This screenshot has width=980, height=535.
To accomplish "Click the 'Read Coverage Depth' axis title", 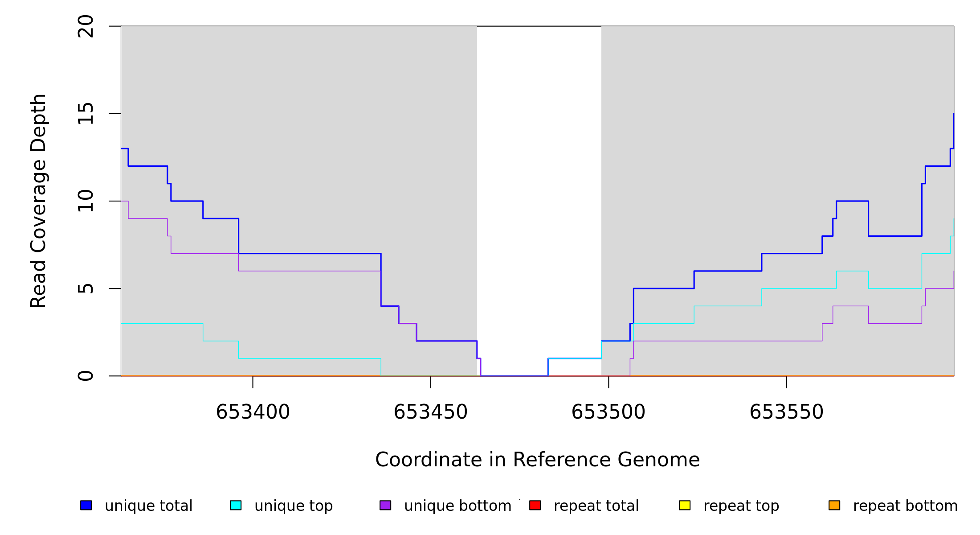I will coord(38,201).
